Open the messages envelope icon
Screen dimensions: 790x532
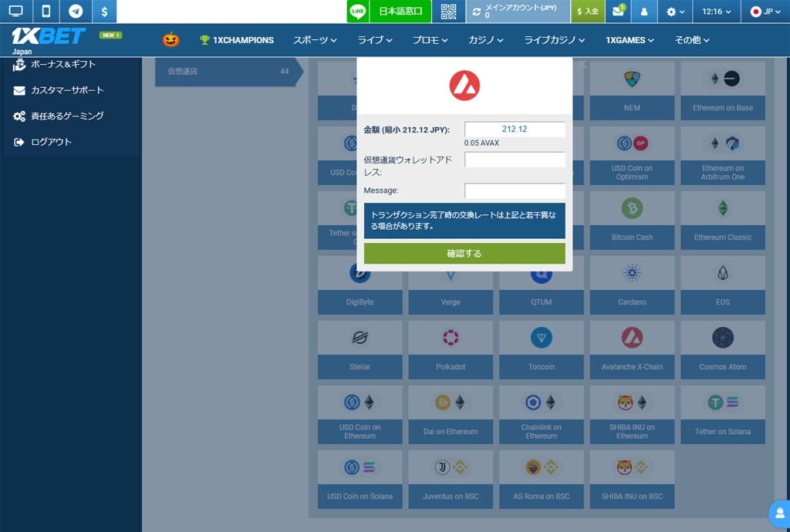click(x=618, y=11)
